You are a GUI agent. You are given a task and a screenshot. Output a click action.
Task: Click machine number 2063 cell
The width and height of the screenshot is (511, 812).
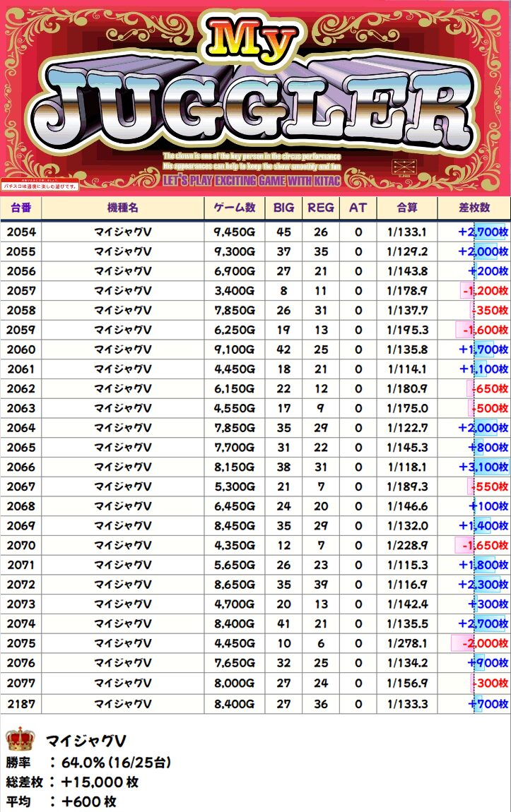pos(21,409)
